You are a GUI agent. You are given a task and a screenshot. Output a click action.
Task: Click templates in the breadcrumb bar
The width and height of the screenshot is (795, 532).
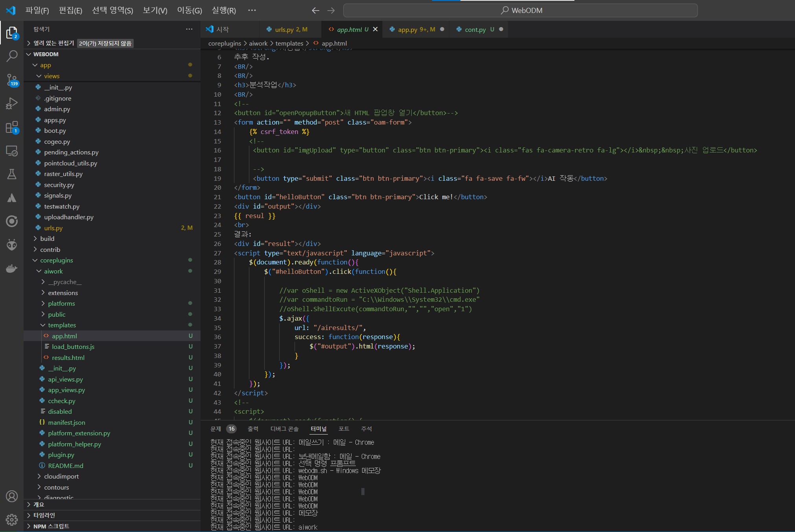pyautogui.click(x=290, y=43)
